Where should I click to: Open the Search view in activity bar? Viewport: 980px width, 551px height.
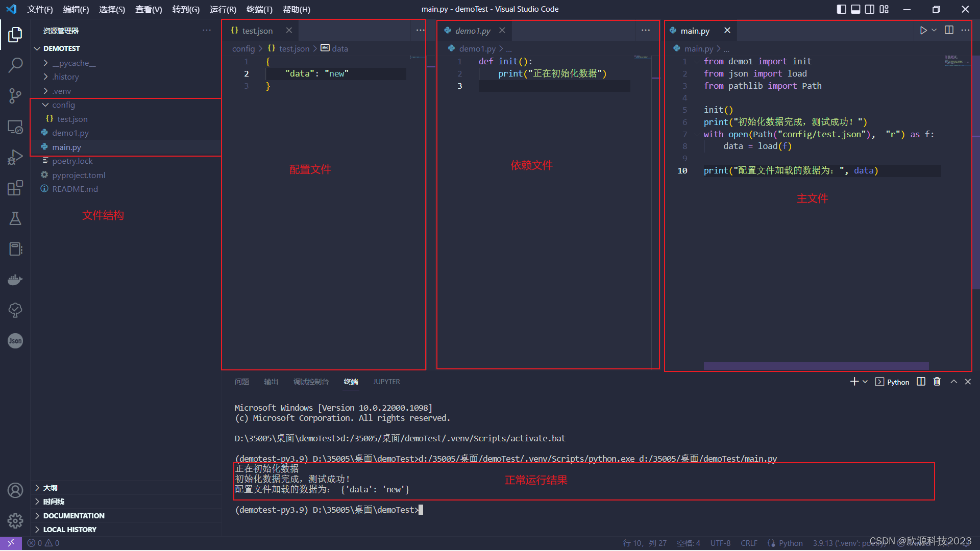[x=15, y=65]
